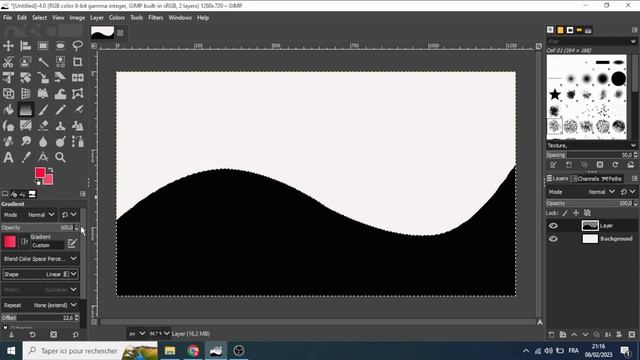Screen dimensions: 640x360
Task: Select the Heal tool
Action: point(8,141)
